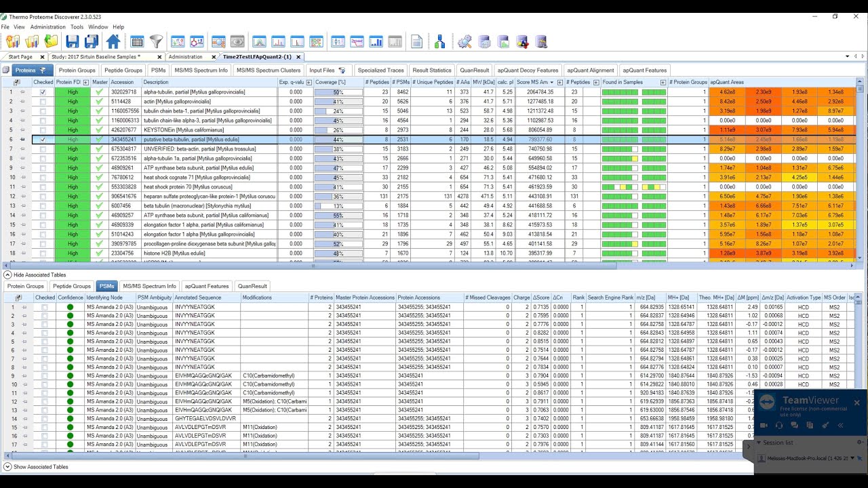Go to the blue Home icon
Viewport: 868px width, 488px height.
[113, 41]
